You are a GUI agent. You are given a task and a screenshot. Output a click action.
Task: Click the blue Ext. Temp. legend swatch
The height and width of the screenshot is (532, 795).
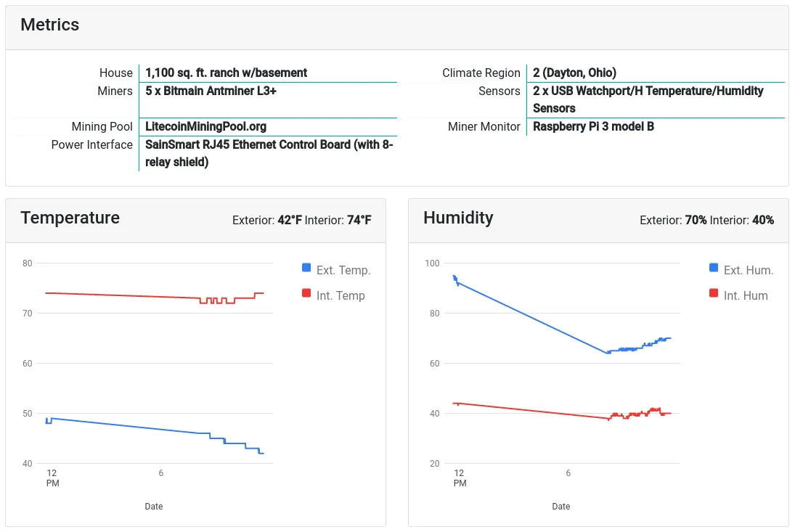(306, 268)
